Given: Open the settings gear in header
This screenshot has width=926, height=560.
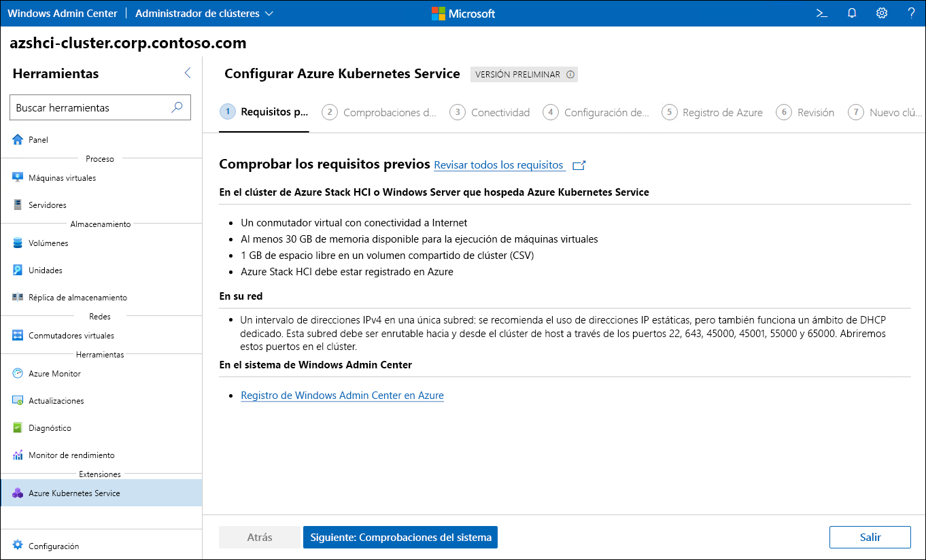Looking at the screenshot, I should click(882, 13).
